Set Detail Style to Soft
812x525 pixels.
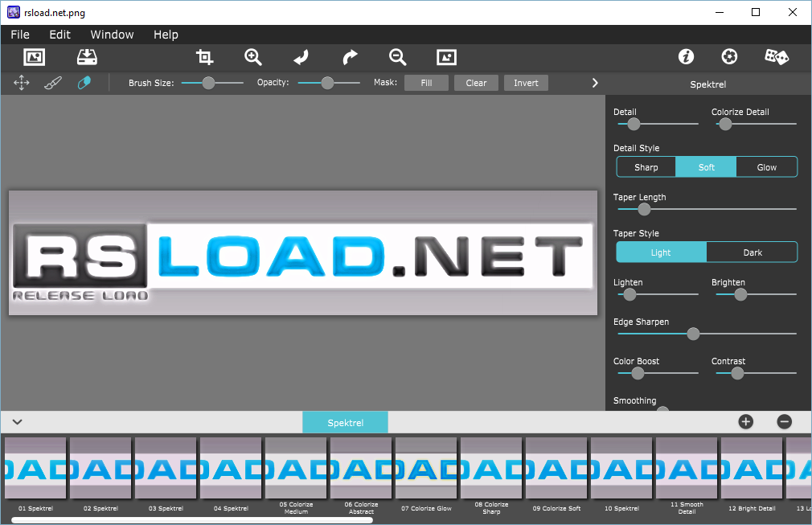(x=707, y=167)
